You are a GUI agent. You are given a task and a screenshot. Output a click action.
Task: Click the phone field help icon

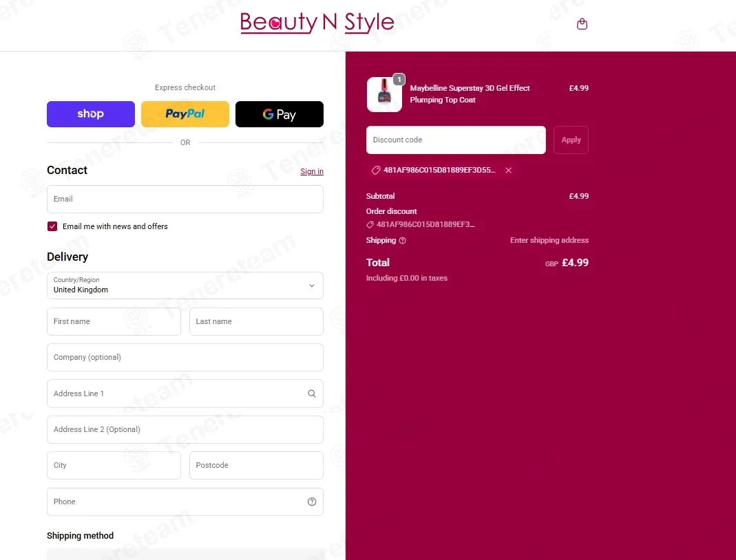coord(312,502)
